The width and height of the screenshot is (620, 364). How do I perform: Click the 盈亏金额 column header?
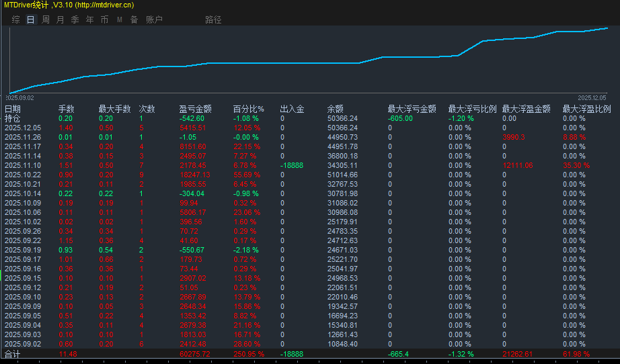pos(195,109)
